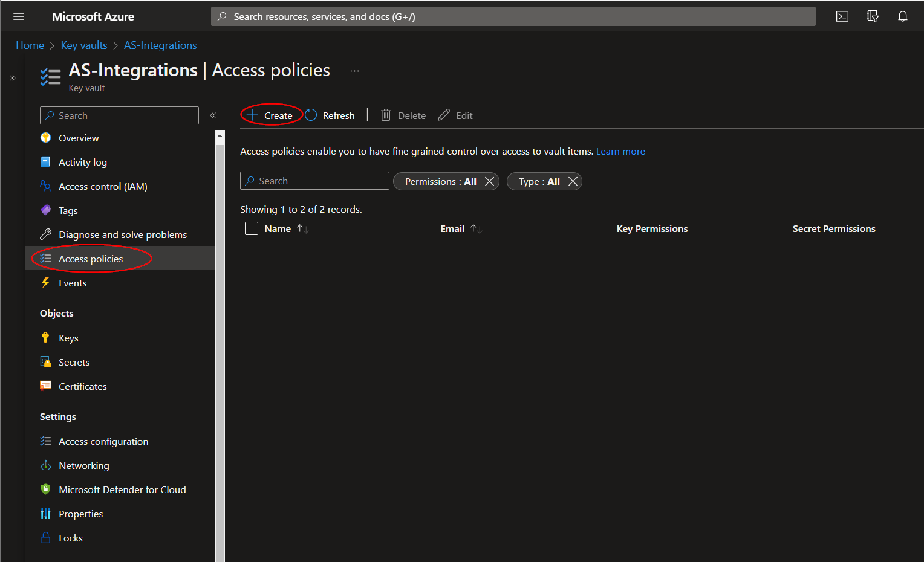The width and height of the screenshot is (924, 562).
Task: Click the Networking icon
Action: (x=45, y=465)
